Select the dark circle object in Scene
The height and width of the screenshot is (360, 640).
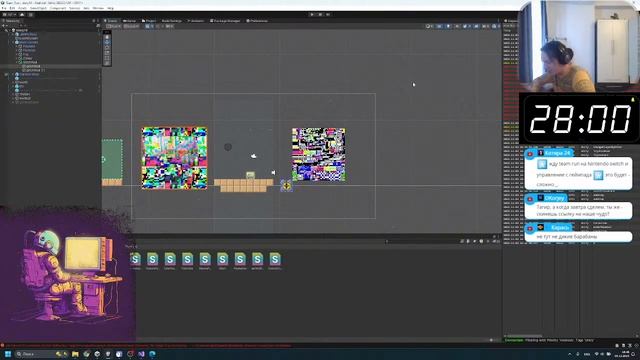click(x=228, y=147)
